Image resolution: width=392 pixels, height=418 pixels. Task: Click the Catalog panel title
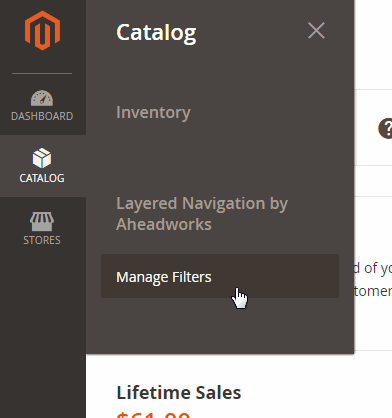156,33
